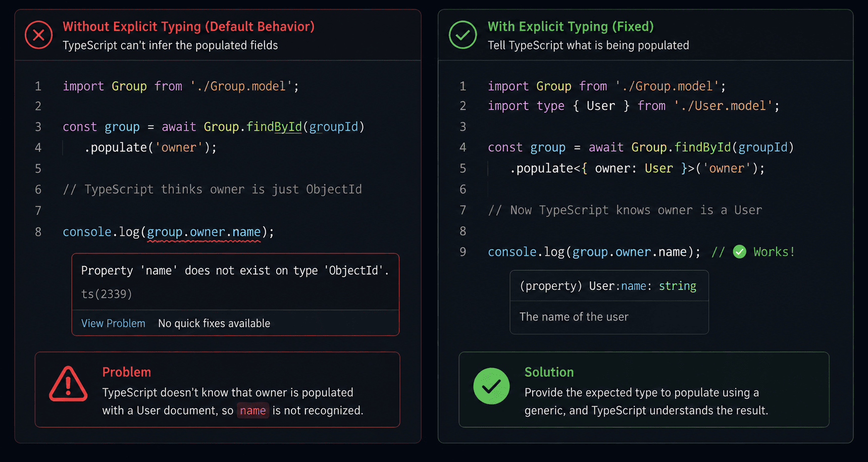Click the green checkmark circle header icon
This screenshot has width=868, height=462.
tap(463, 35)
